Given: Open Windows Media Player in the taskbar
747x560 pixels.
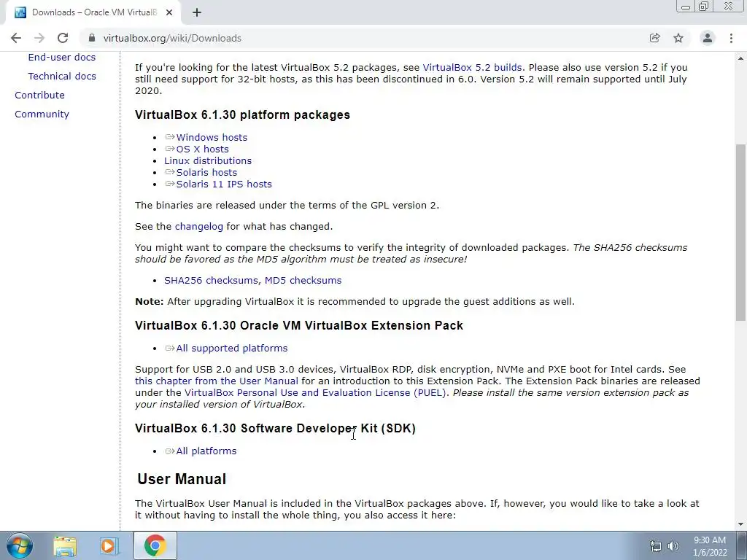Looking at the screenshot, I should (109, 545).
